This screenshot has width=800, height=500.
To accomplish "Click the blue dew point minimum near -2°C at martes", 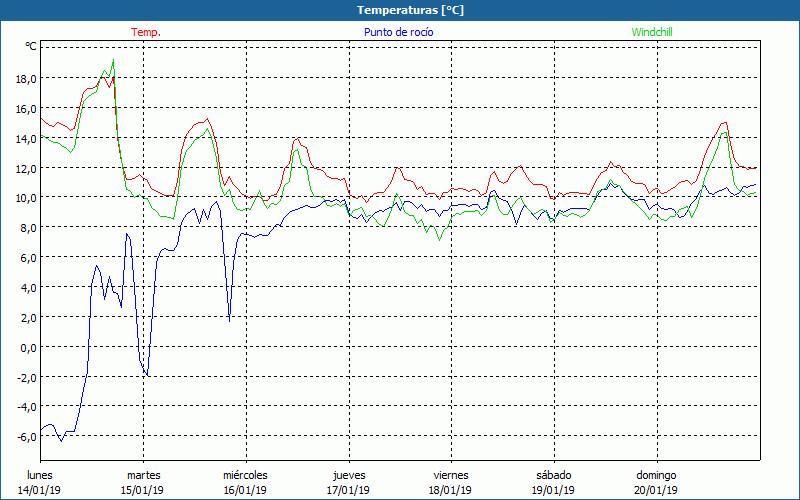I will click(x=147, y=376).
